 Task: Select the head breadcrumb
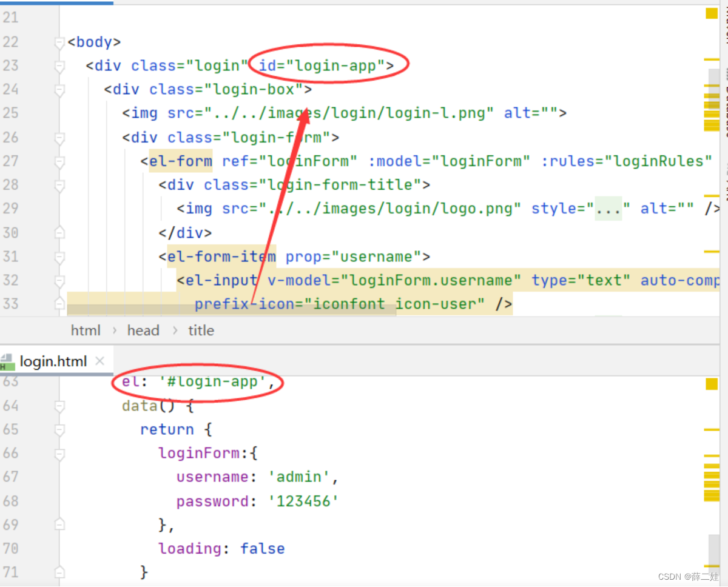coord(143,330)
